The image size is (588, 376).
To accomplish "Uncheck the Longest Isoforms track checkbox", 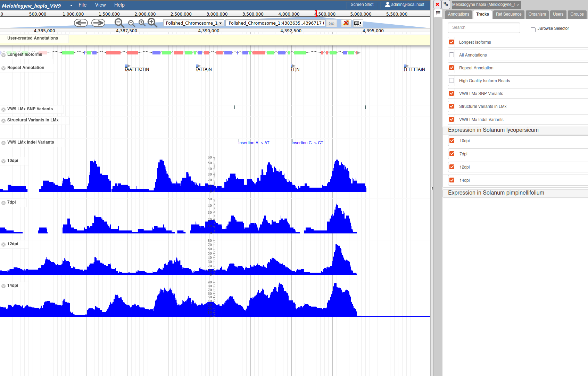I will click(452, 42).
